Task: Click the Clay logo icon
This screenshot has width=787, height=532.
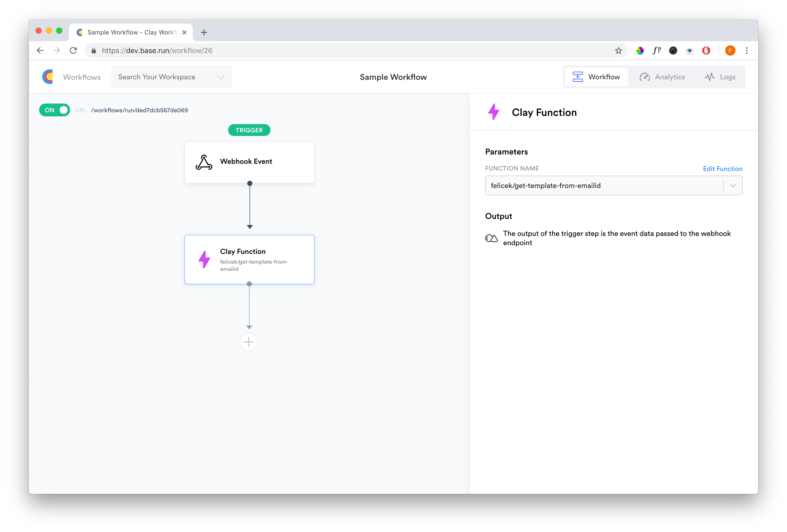Action: [x=48, y=77]
